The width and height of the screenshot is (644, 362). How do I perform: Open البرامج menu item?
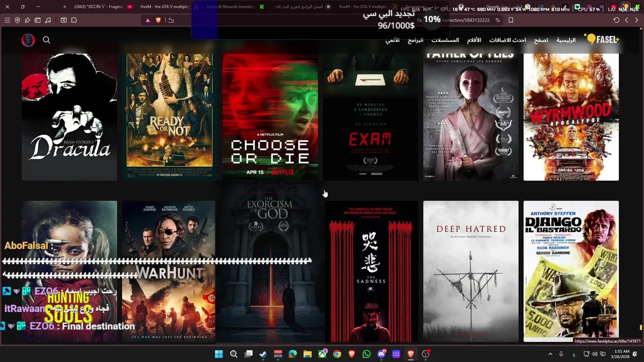pyautogui.click(x=415, y=40)
